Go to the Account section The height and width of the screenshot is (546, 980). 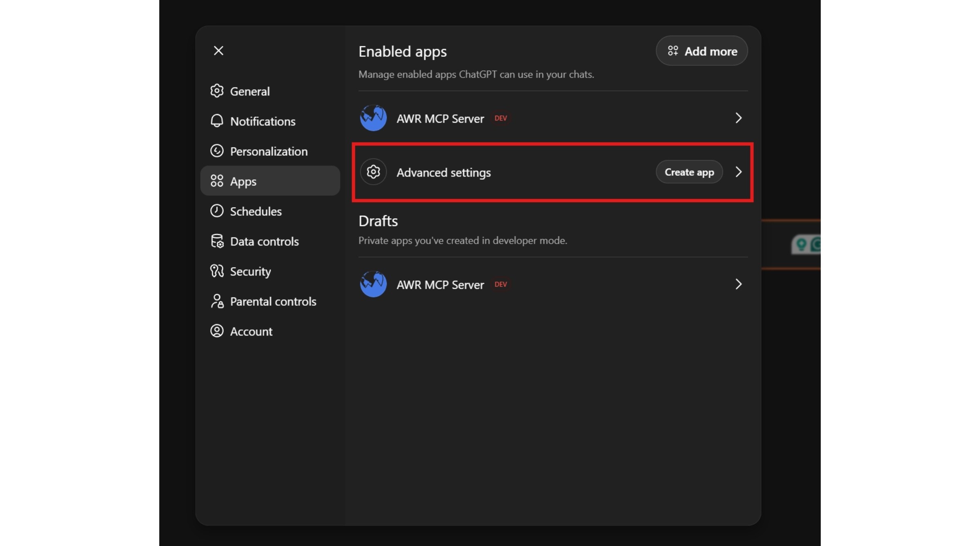click(x=251, y=331)
